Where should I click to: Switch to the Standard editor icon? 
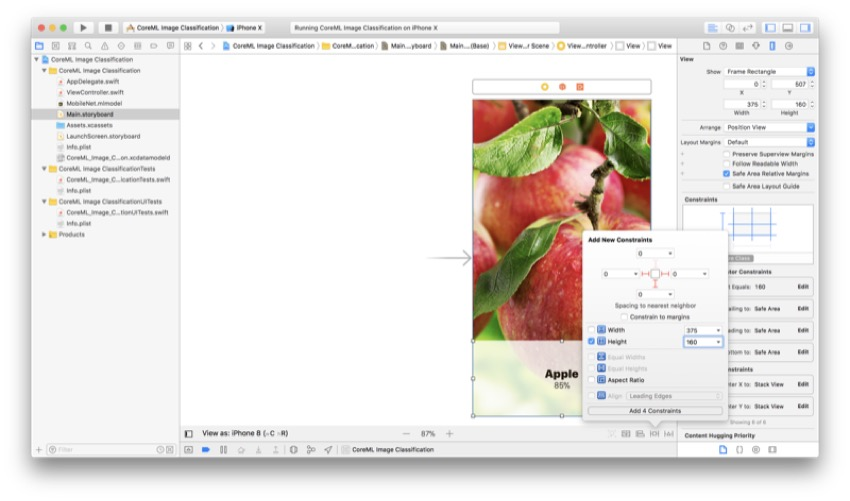click(712, 28)
